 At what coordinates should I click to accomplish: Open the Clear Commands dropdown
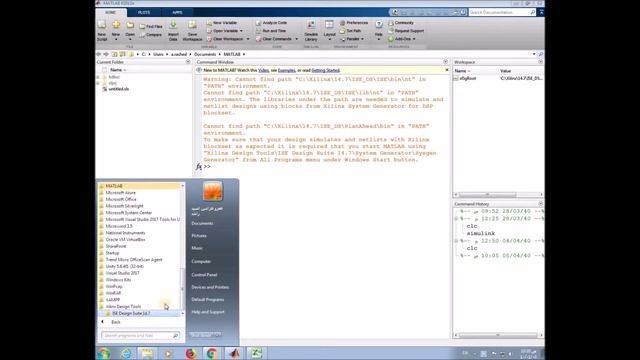click(x=296, y=39)
